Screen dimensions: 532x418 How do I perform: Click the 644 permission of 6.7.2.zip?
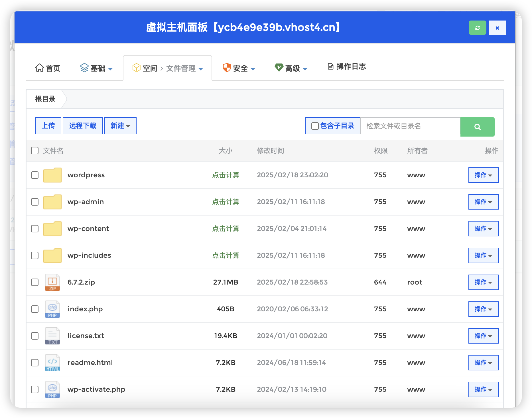[380, 282]
